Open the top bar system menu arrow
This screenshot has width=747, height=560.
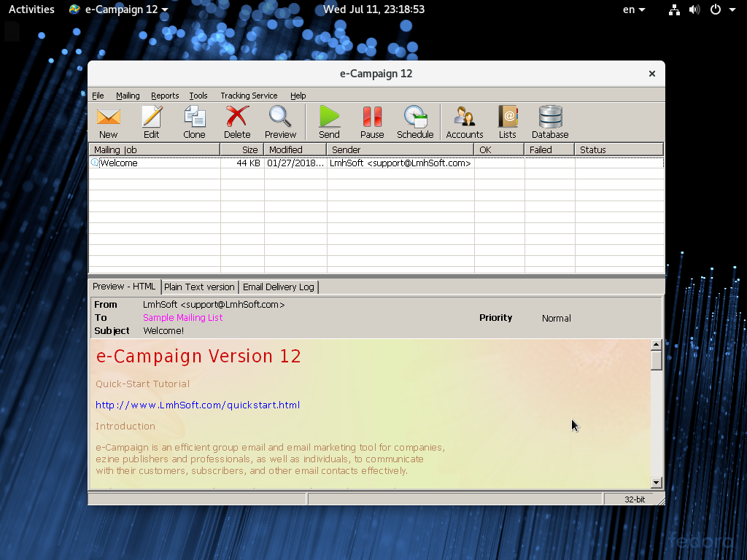coord(732,9)
